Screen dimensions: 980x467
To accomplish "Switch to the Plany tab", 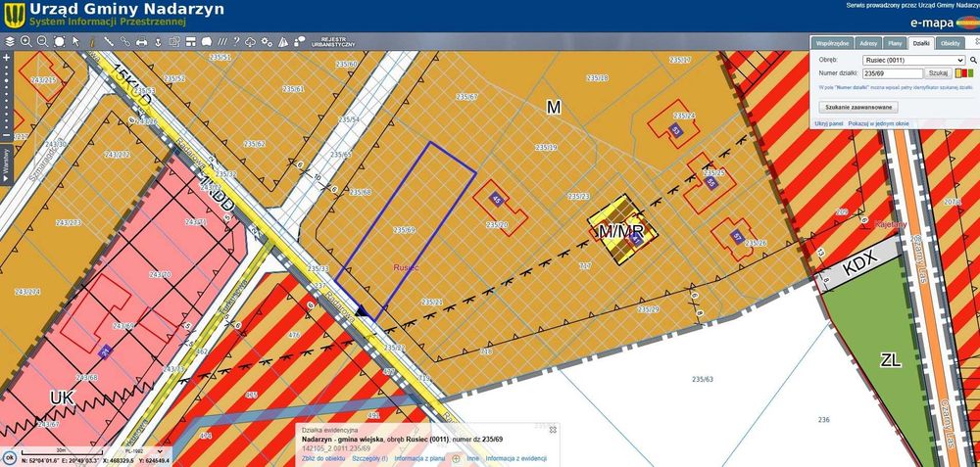I will pyautogui.click(x=895, y=43).
